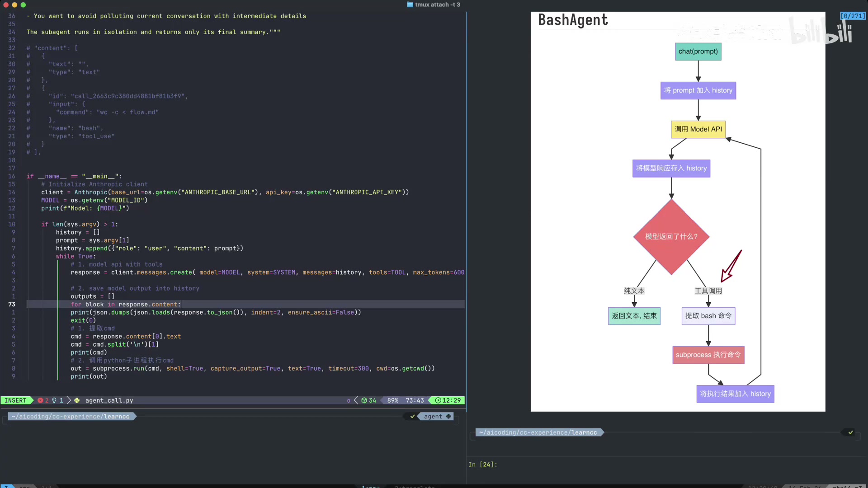Screen dimensions: 868x488
Task: Click the INSERT mode indicator
Action: pyautogui.click(x=15, y=401)
